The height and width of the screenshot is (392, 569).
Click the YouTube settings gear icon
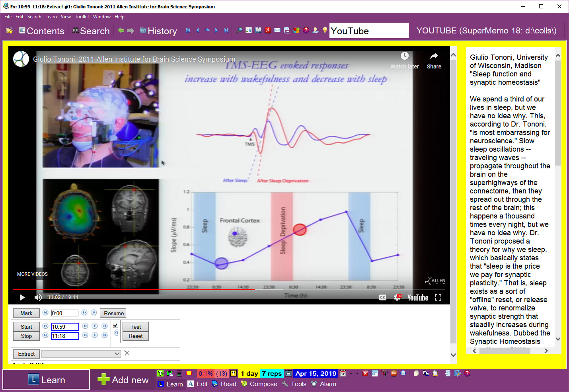pyautogui.click(x=397, y=297)
